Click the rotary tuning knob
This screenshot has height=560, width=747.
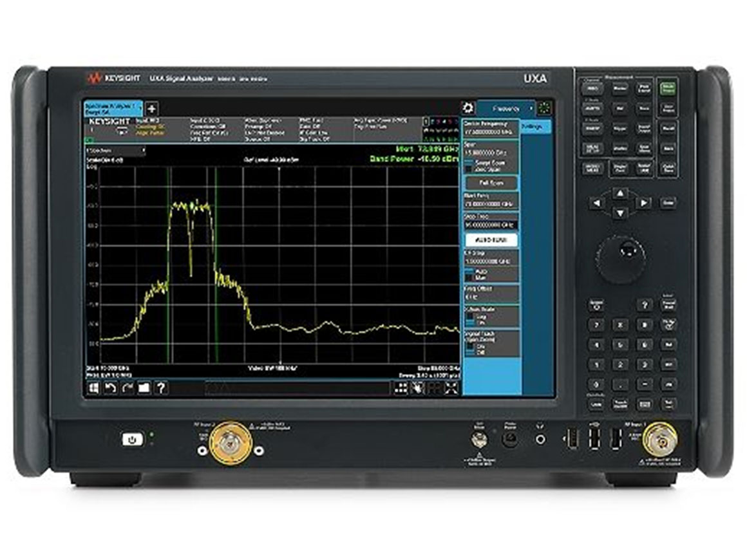621,258
